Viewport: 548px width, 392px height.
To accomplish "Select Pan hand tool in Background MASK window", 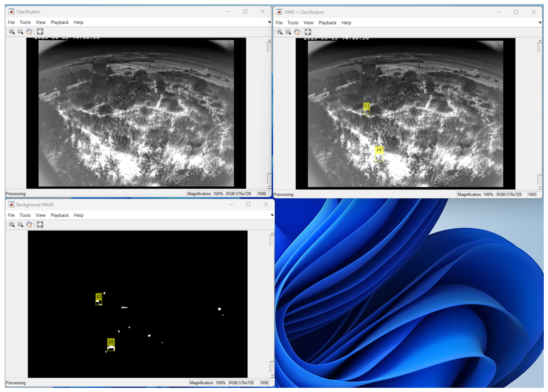I will 29,225.
